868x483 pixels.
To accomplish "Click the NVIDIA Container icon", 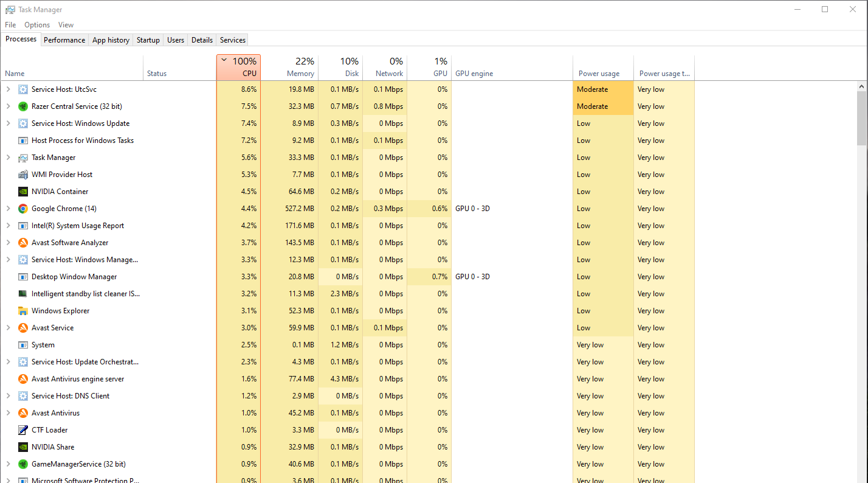I will coord(23,192).
